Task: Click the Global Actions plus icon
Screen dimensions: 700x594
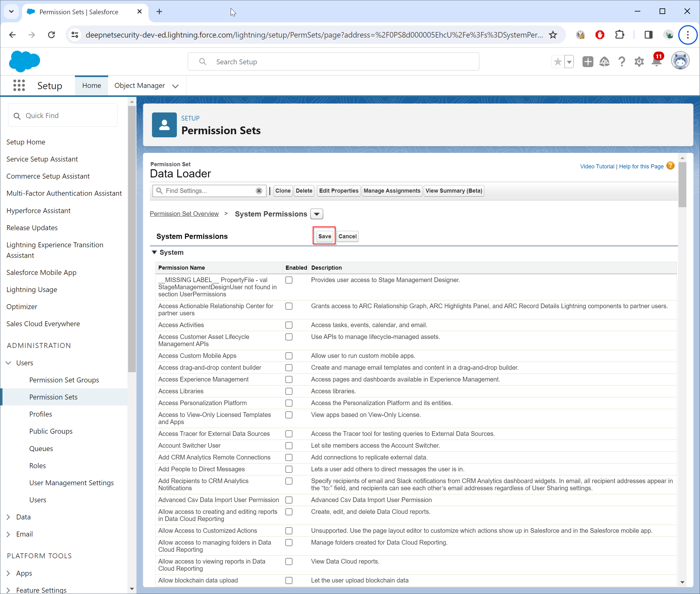Action: tap(587, 62)
